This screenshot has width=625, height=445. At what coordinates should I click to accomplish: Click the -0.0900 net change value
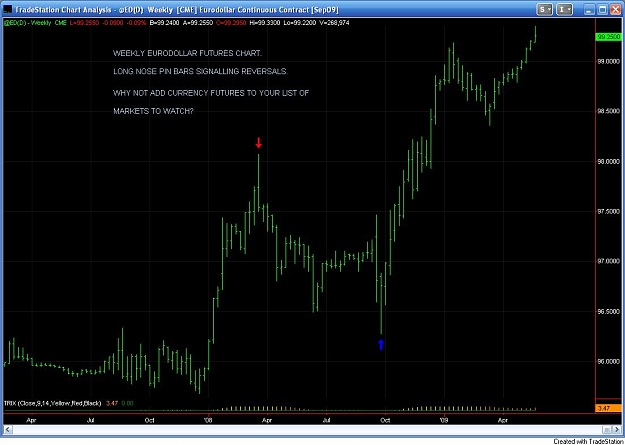112,23
